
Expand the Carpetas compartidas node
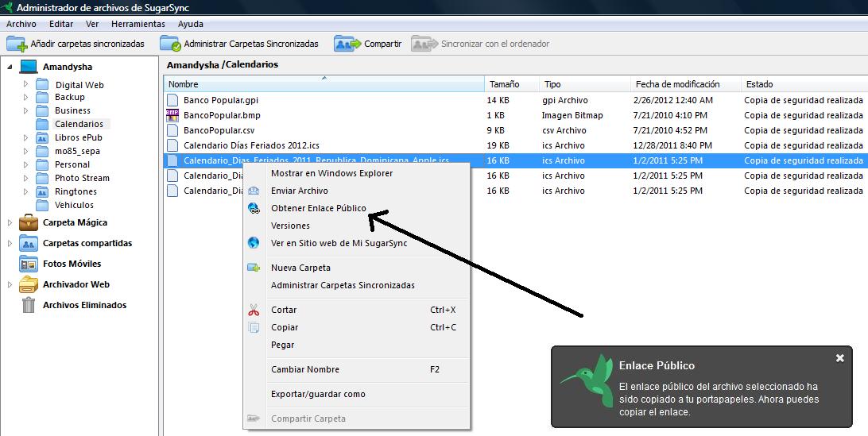point(10,244)
